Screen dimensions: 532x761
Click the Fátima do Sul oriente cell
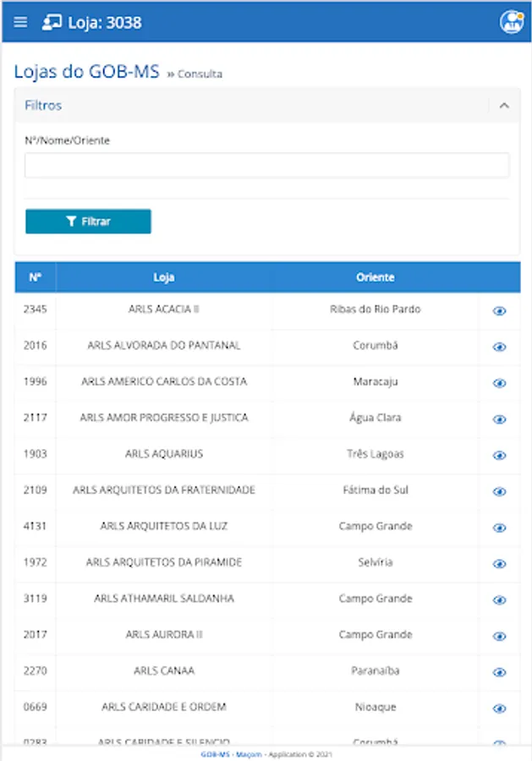coord(376,490)
